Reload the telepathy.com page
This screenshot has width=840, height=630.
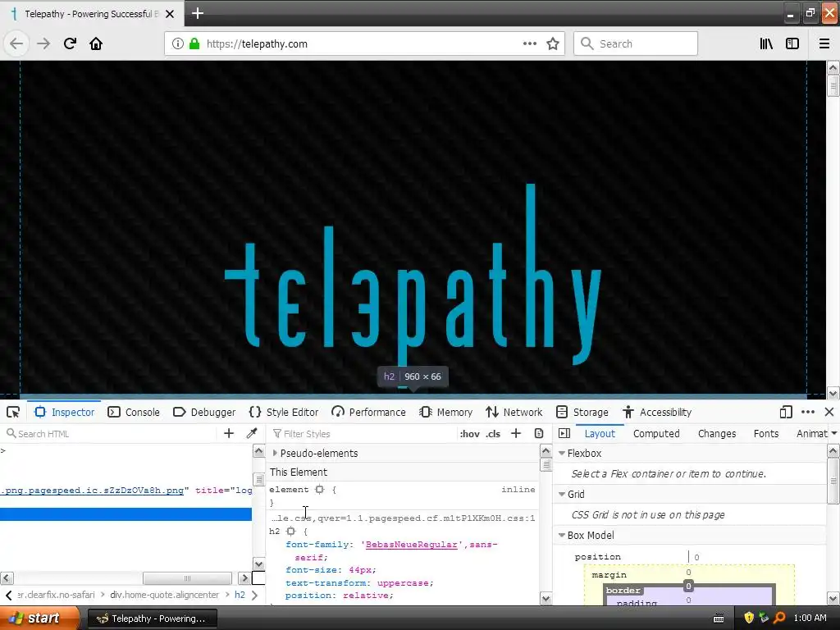[71, 43]
